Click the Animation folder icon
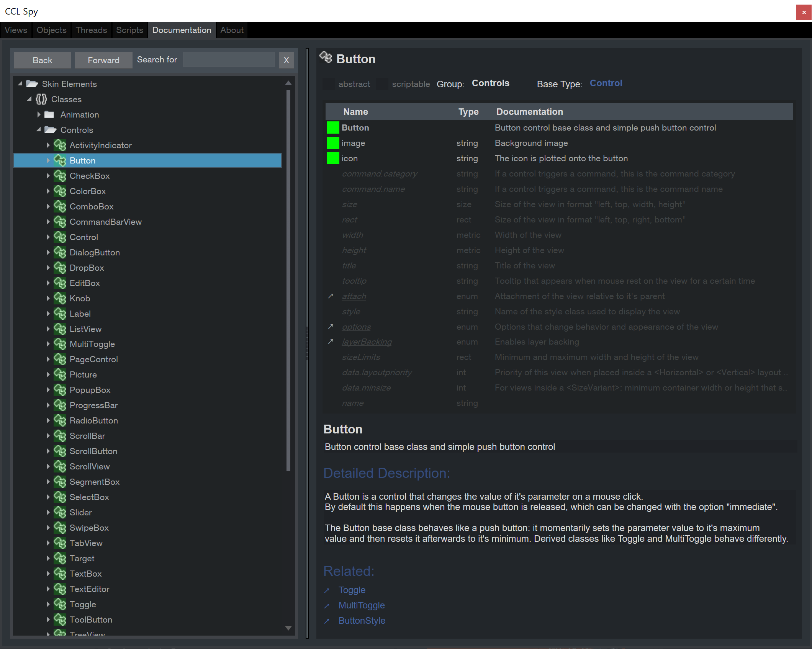This screenshot has height=649, width=812. click(49, 114)
